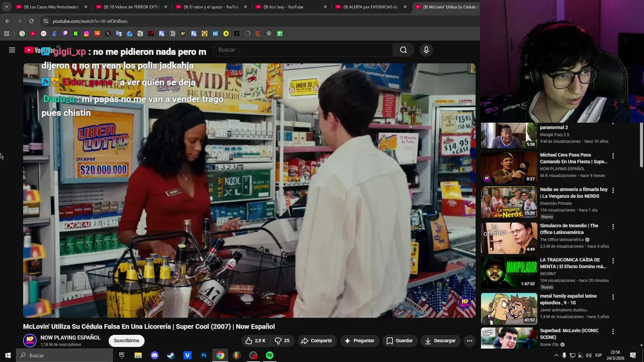Open Spotify from the taskbar
The image size is (644, 362).
pos(270,355)
